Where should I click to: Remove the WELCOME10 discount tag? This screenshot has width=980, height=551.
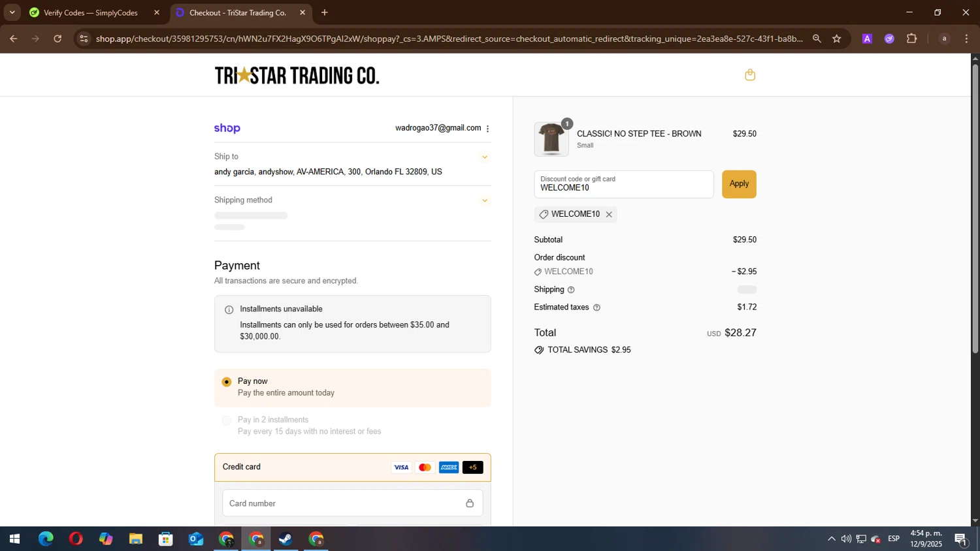[609, 215]
